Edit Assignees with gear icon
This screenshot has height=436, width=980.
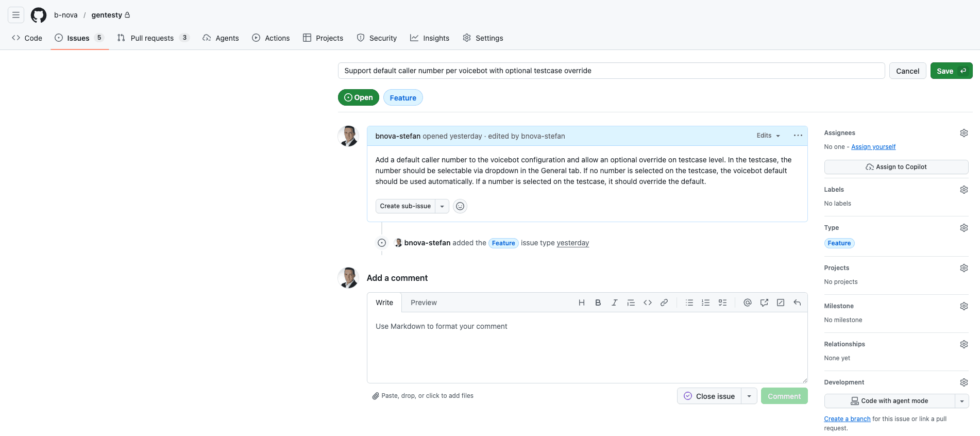click(964, 133)
